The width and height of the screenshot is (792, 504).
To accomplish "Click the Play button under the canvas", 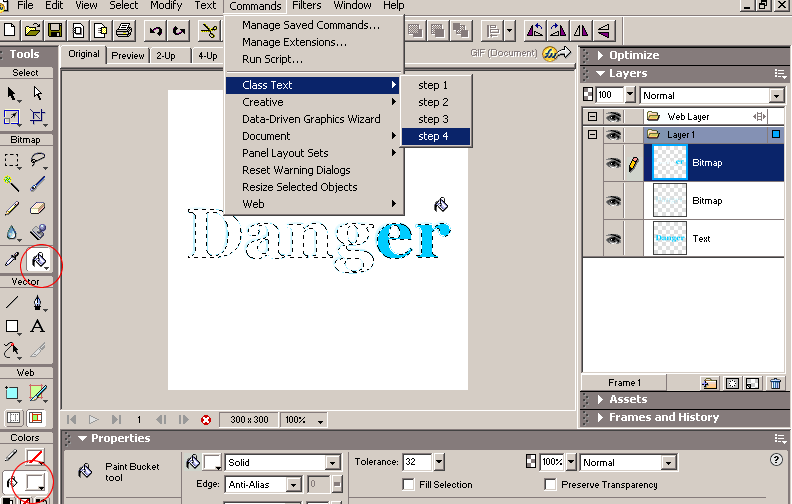I will click(x=93, y=420).
